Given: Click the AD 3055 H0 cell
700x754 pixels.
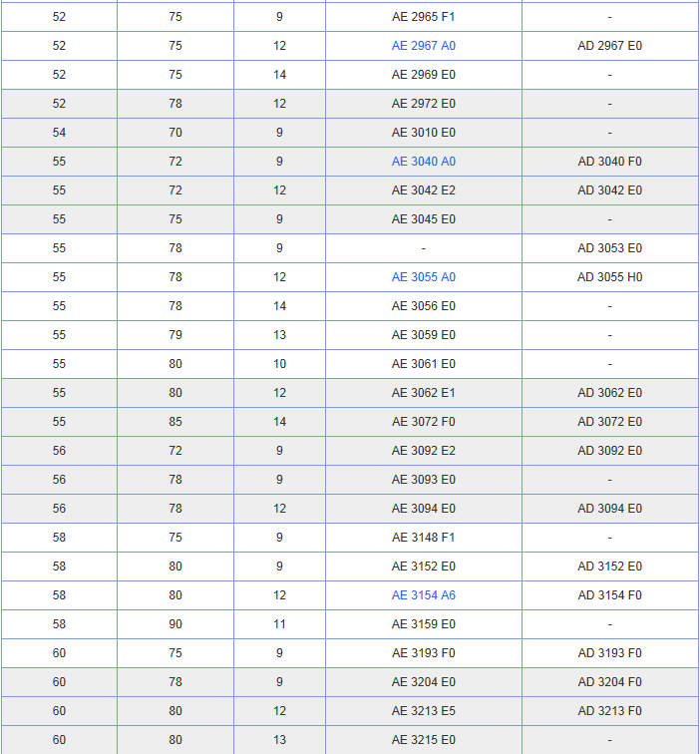Looking at the screenshot, I should 609,277.
